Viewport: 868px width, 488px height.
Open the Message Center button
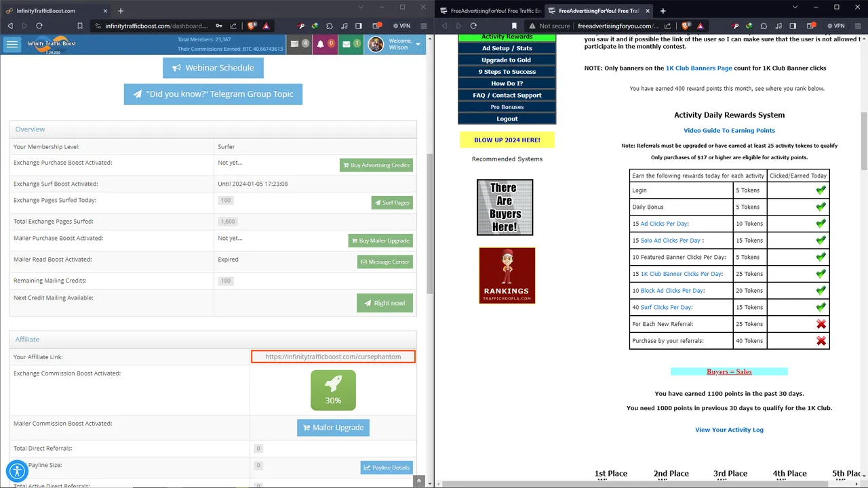click(385, 262)
